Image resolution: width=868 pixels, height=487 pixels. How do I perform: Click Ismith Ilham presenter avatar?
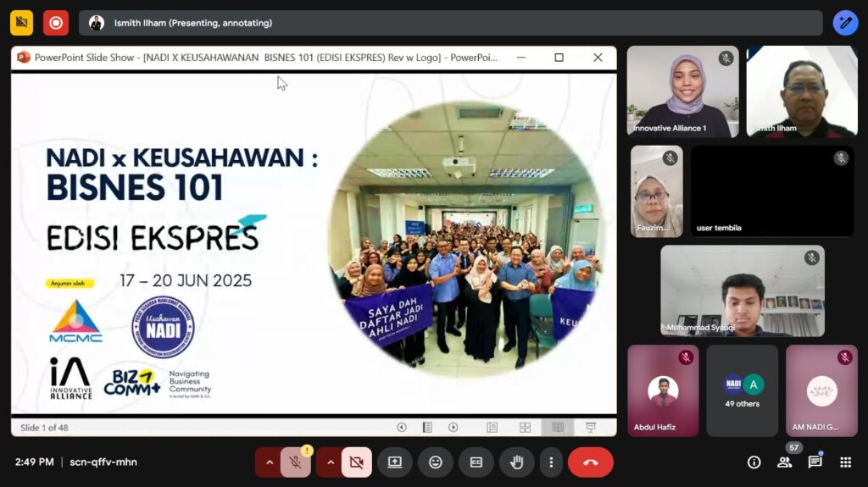[97, 23]
